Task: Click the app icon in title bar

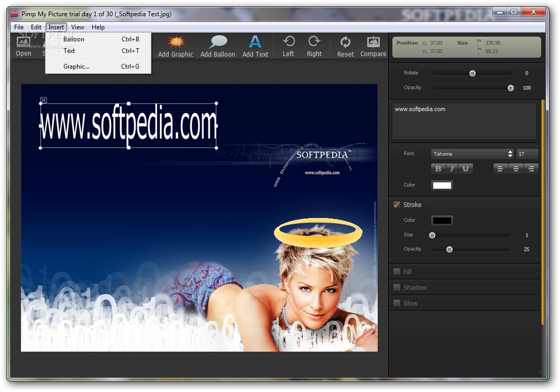Action: 15,14
